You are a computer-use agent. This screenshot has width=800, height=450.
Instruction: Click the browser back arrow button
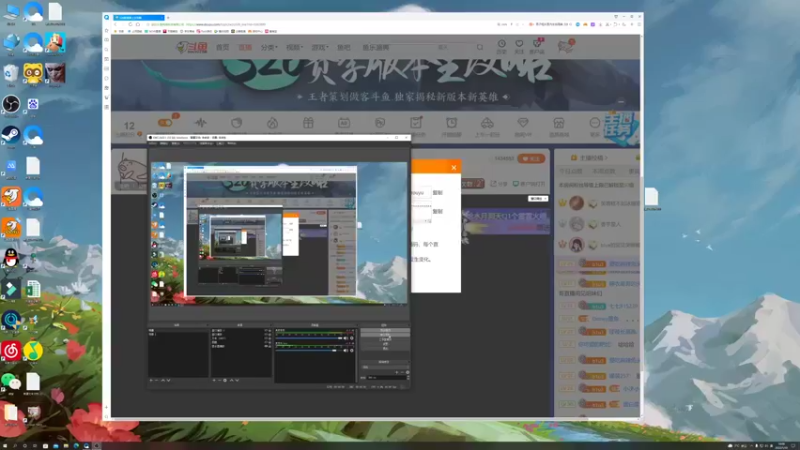(x=116, y=24)
